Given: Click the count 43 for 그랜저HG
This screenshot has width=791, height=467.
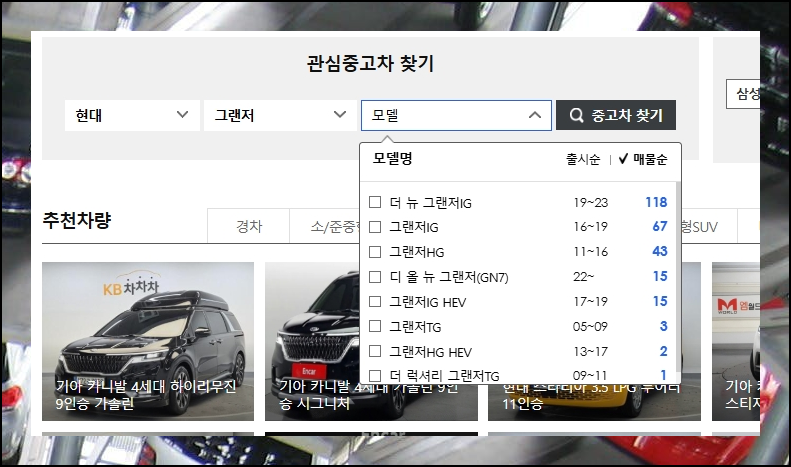Looking at the screenshot, I should pyautogui.click(x=660, y=251).
